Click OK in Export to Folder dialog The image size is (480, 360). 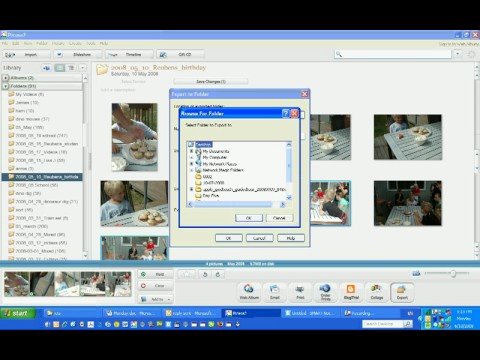[228, 238]
